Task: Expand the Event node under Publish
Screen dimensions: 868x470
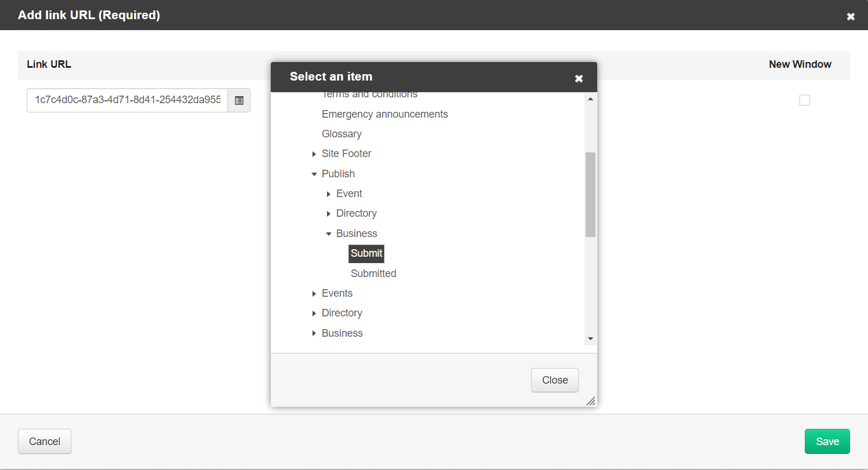Action: click(x=329, y=194)
